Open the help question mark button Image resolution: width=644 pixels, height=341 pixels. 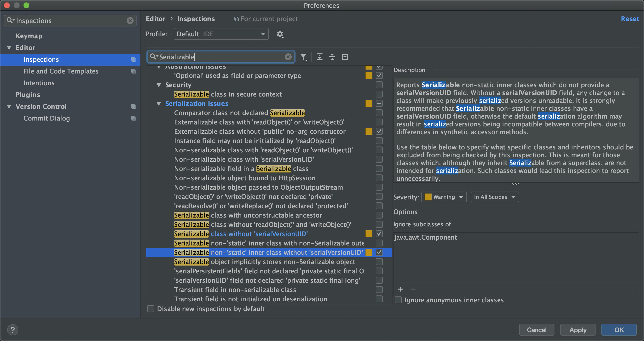(x=12, y=329)
